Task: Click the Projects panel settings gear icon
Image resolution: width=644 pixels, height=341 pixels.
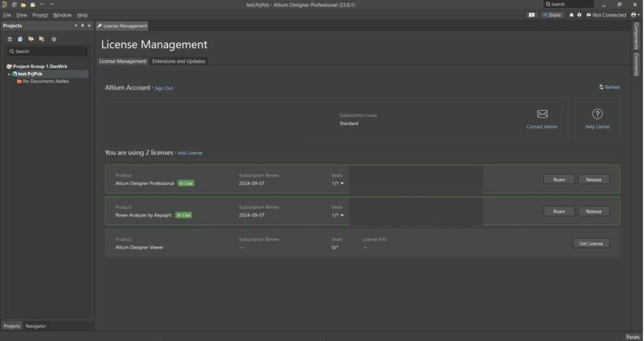Action: pyautogui.click(x=53, y=39)
